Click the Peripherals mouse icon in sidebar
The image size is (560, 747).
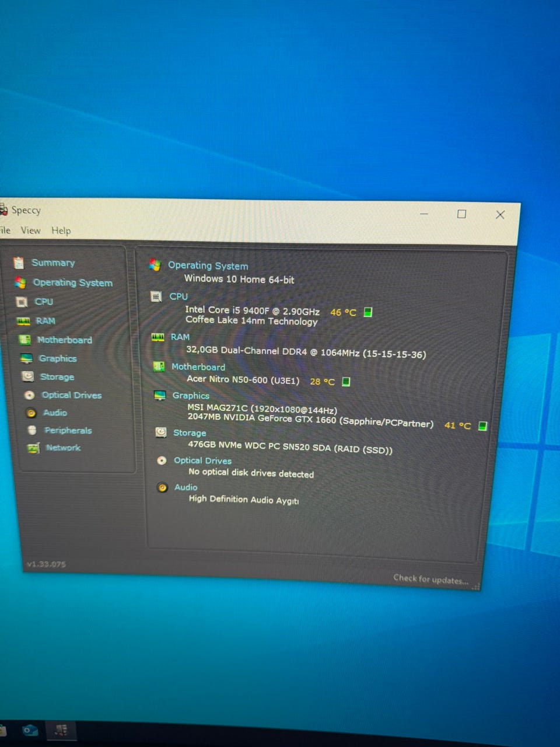click(32, 430)
